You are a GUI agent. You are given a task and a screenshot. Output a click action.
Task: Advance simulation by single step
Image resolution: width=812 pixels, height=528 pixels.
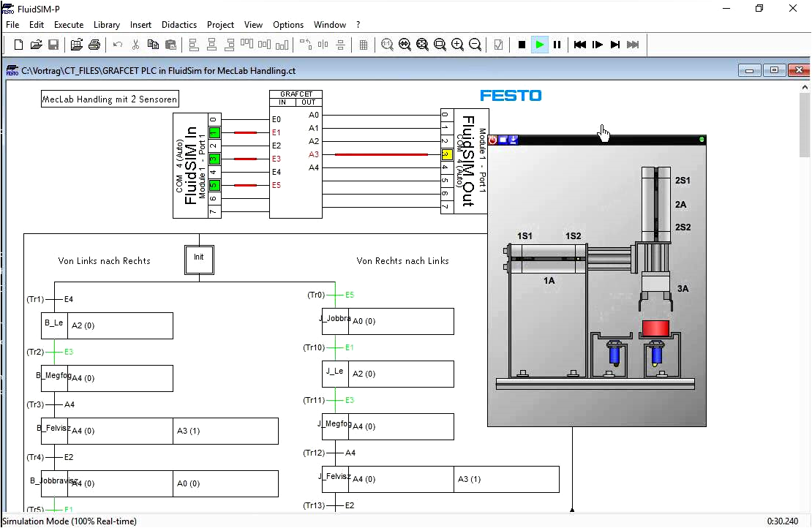pyautogui.click(x=598, y=45)
